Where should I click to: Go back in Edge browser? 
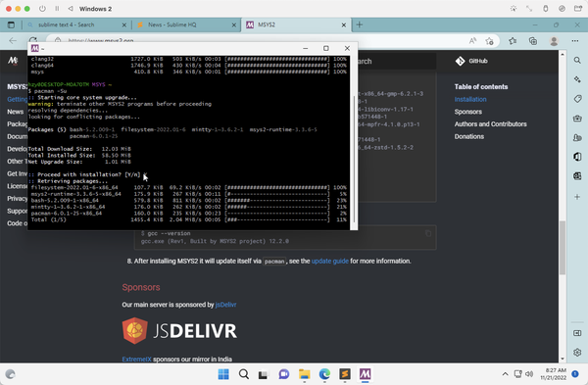tap(13, 41)
